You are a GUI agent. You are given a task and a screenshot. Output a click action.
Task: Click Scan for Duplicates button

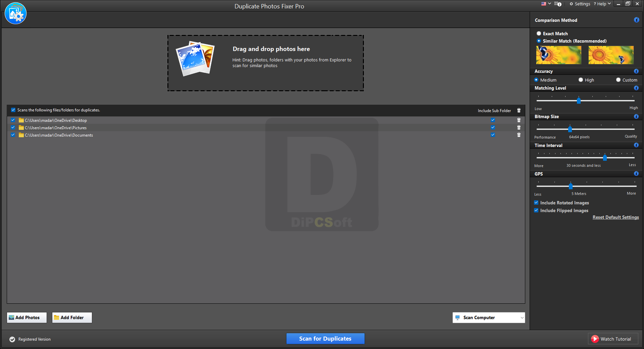[325, 339]
